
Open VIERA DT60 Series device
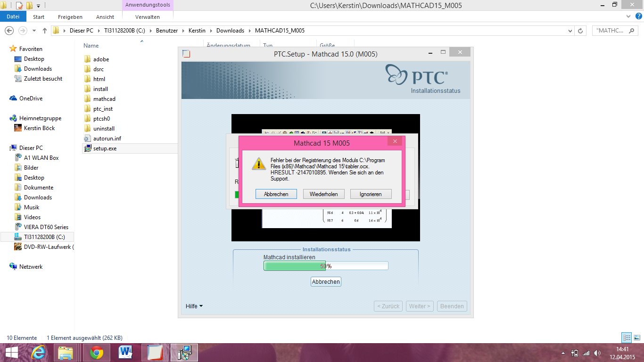click(46, 227)
